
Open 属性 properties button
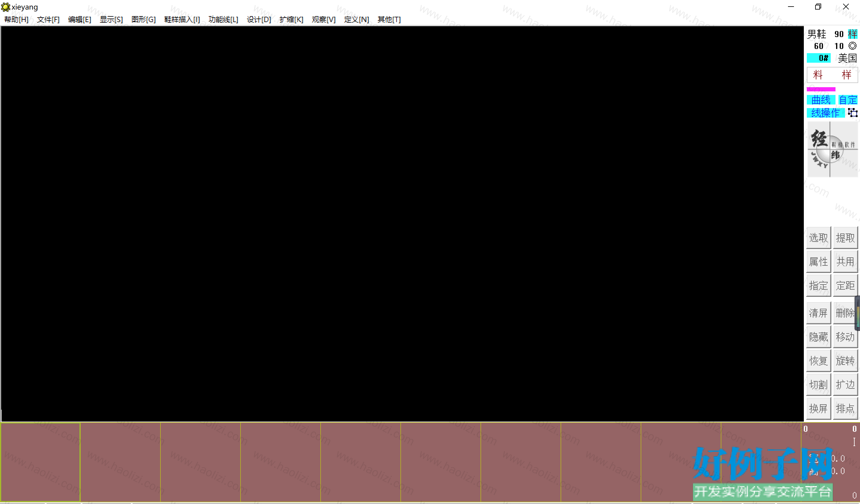818,262
